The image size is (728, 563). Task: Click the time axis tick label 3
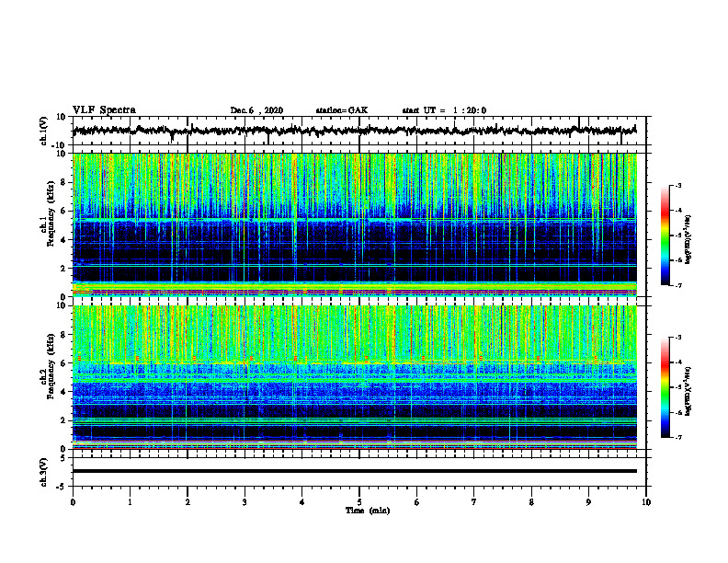(x=245, y=502)
